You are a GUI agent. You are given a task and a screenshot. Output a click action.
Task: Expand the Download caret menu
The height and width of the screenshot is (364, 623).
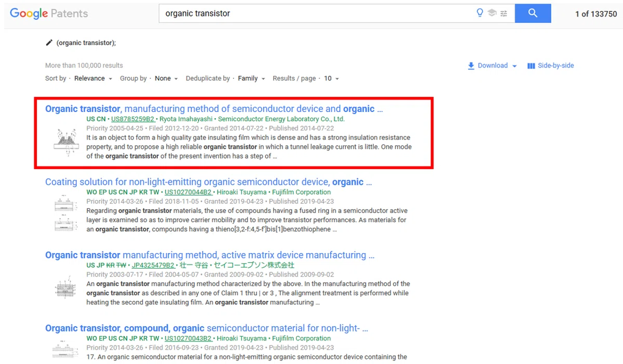point(514,66)
